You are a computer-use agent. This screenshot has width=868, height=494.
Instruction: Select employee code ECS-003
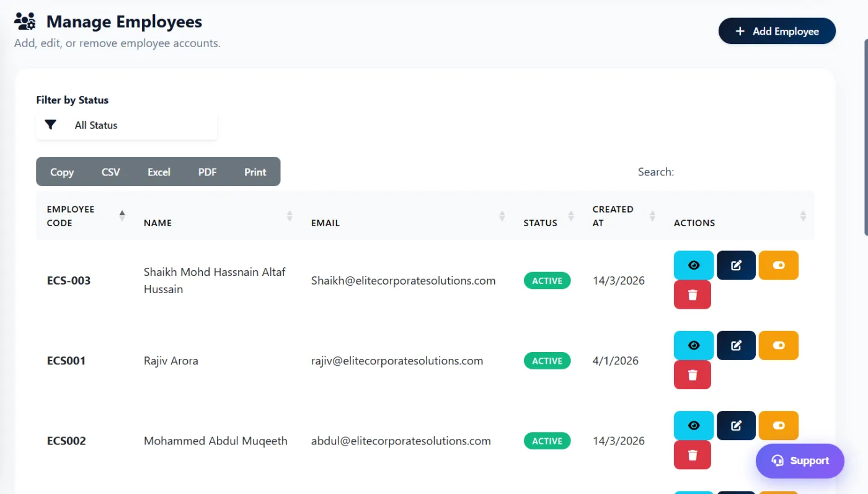click(x=69, y=280)
